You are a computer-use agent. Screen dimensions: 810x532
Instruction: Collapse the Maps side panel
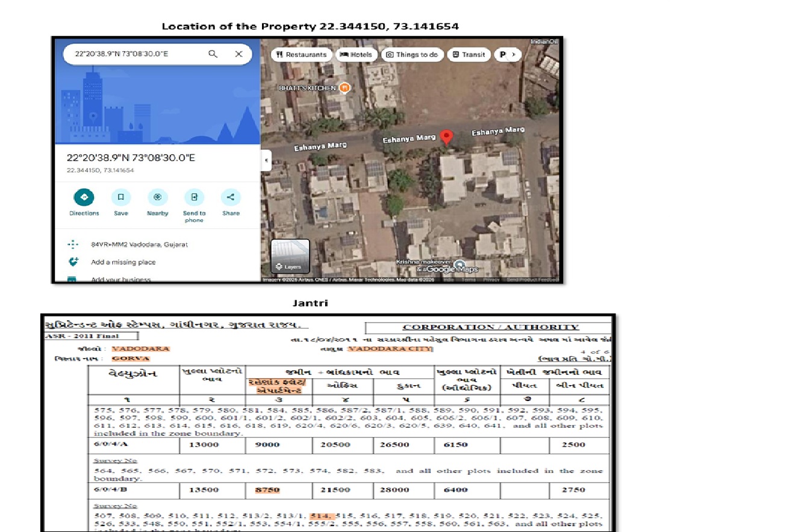(266, 161)
